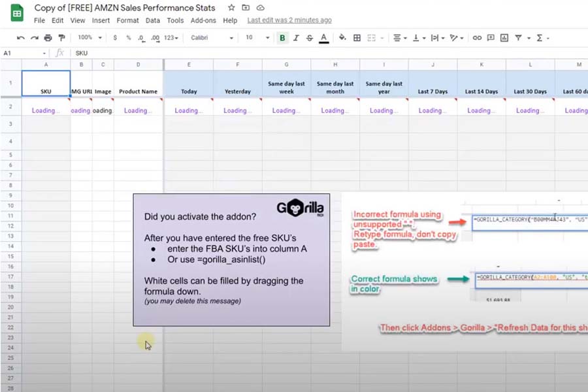
Task: Click the merge cells icon
Action: coord(371,38)
